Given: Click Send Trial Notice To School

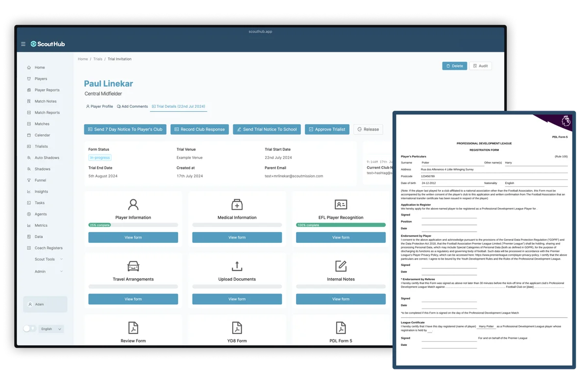Looking at the screenshot, I should (x=267, y=129).
